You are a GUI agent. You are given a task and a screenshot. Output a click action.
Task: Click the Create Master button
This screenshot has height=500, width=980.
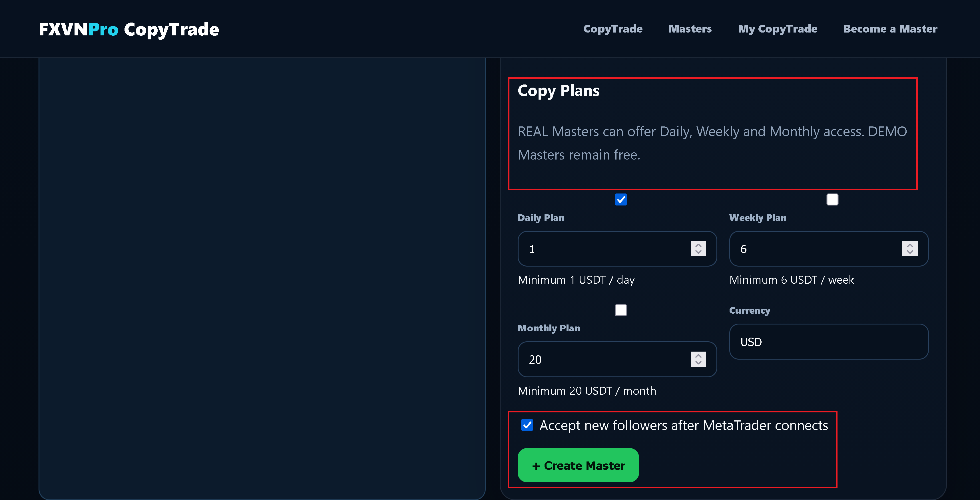(578, 465)
